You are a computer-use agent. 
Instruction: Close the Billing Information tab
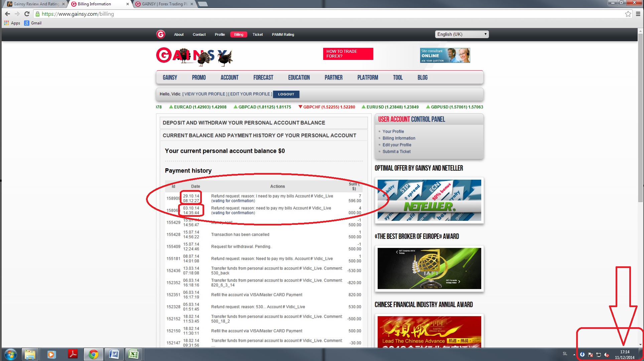[127, 4]
